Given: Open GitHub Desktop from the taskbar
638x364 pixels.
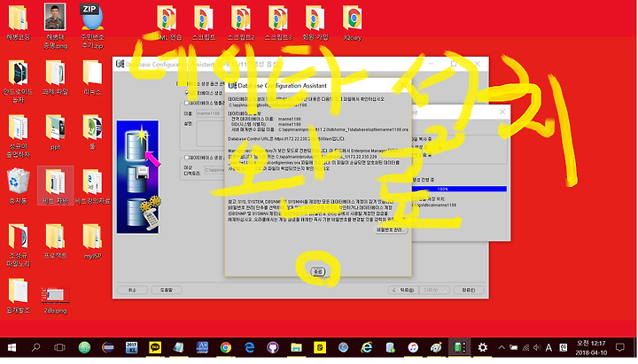Looking at the screenshot, I should 273,348.
